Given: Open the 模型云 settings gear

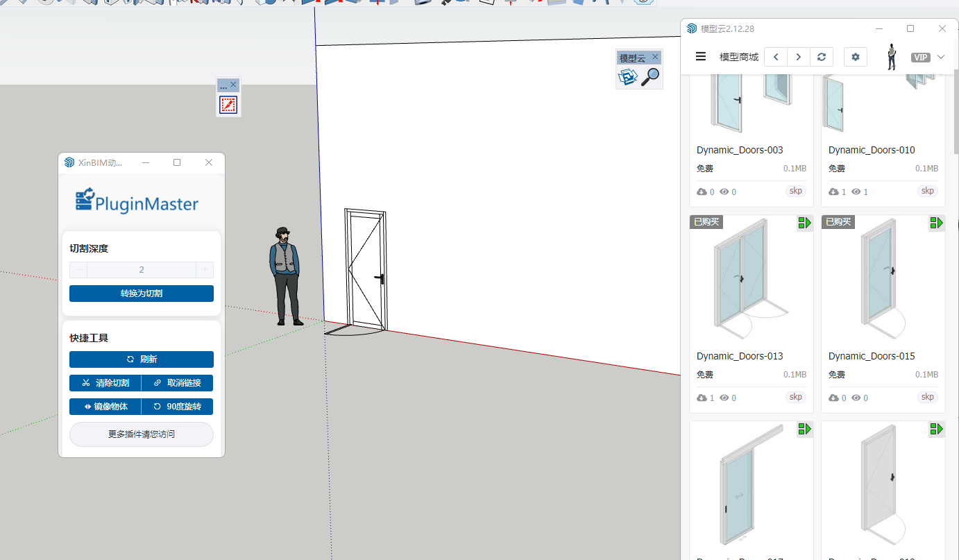Looking at the screenshot, I should pyautogui.click(x=855, y=57).
